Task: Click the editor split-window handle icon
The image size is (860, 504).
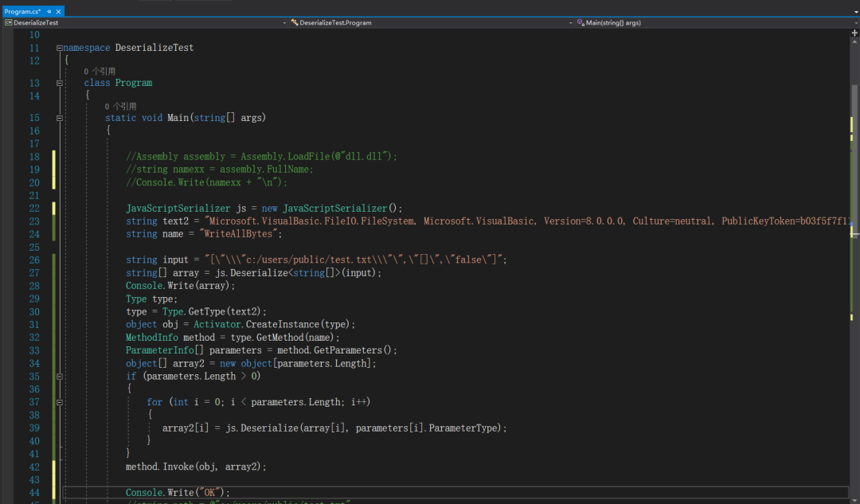Action: pos(854,33)
